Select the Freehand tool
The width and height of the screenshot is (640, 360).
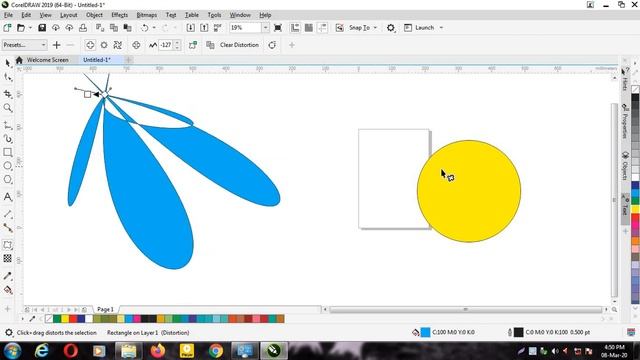7,125
